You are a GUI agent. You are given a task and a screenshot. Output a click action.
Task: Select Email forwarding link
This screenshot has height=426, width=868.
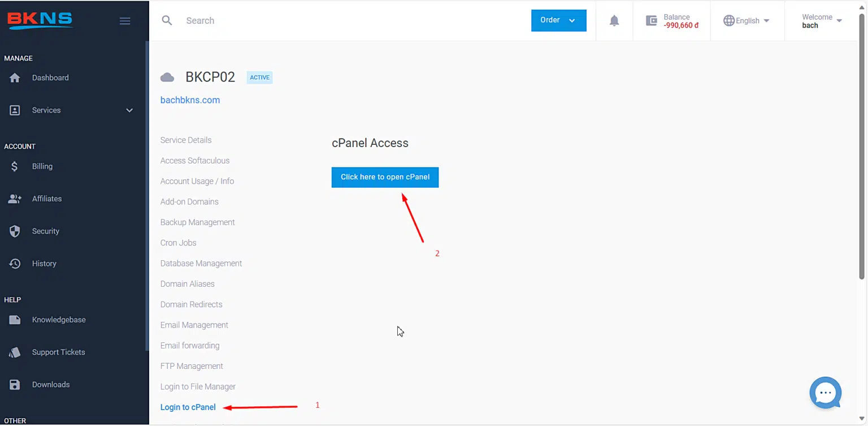tap(190, 346)
